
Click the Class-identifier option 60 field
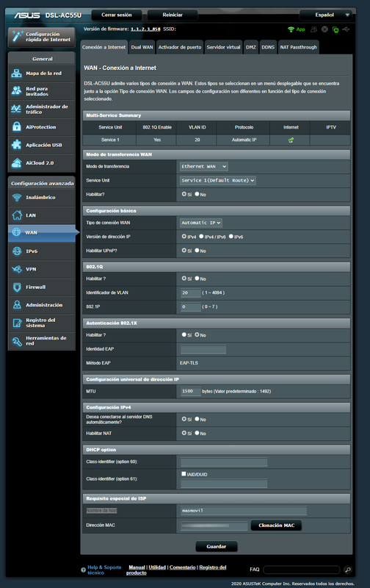pos(224,462)
